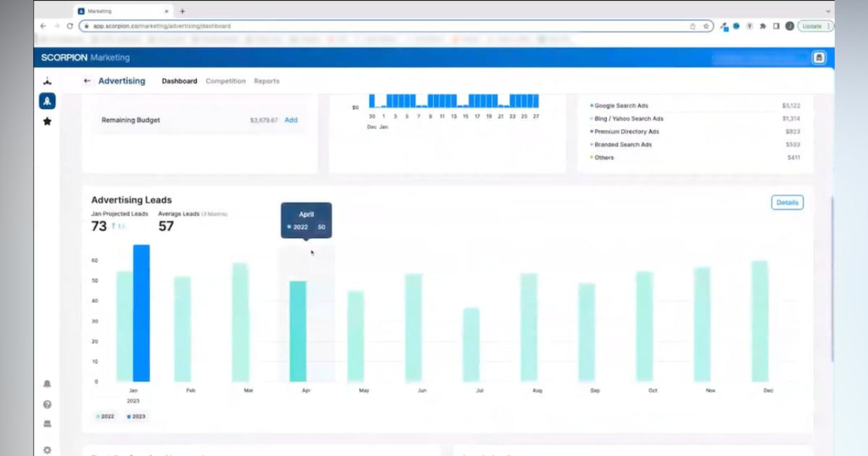
Task: Select the Dashboard tab
Action: (179, 81)
